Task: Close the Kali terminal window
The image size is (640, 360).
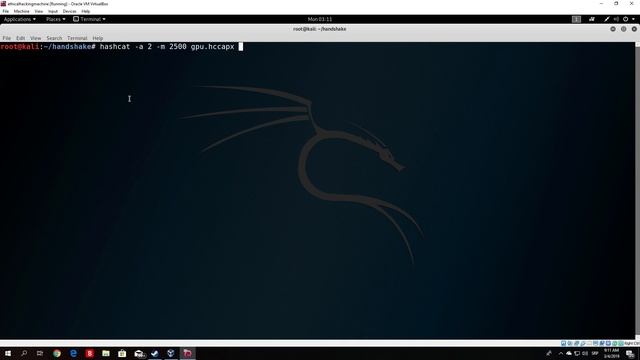Action: coord(634,29)
